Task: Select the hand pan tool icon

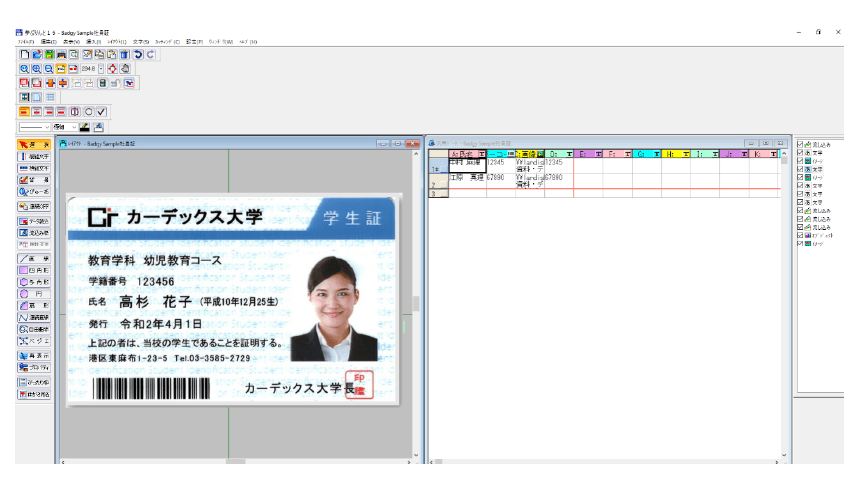Action: pos(124,69)
